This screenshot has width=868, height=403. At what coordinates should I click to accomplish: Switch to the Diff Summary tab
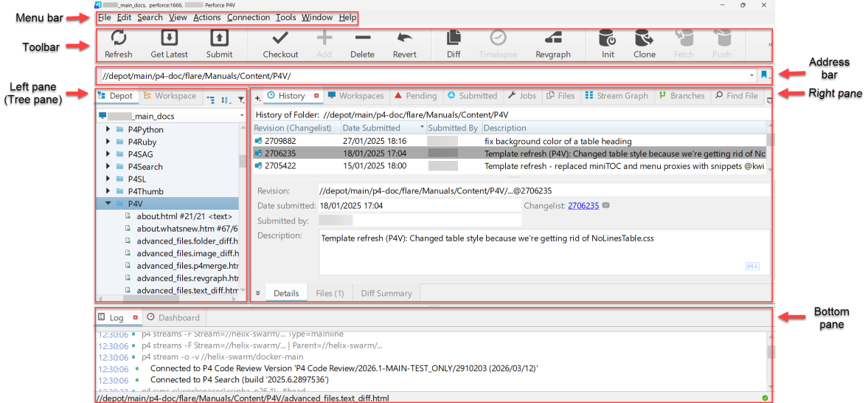click(x=386, y=293)
